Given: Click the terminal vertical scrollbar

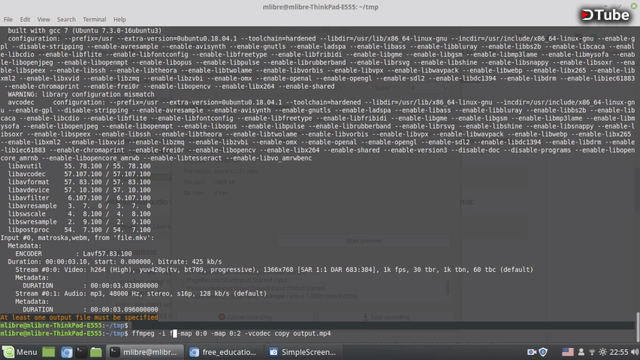Looking at the screenshot, I should (638, 327).
